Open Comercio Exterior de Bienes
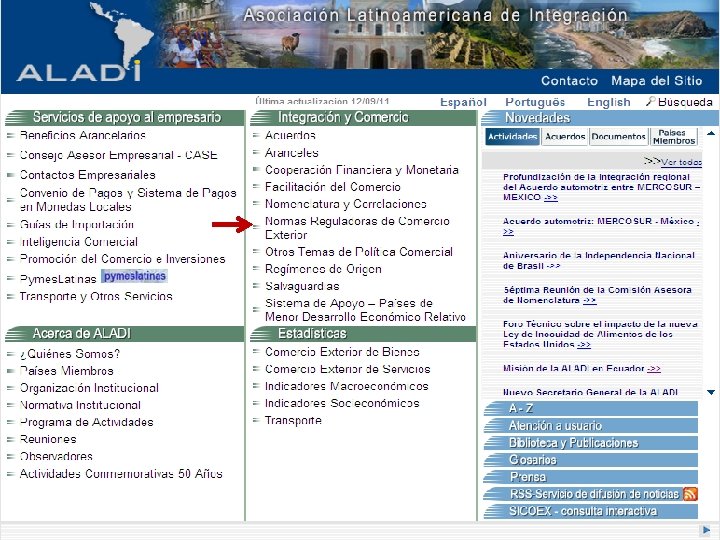The height and width of the screenshot is (540, 720). point(342,352)
